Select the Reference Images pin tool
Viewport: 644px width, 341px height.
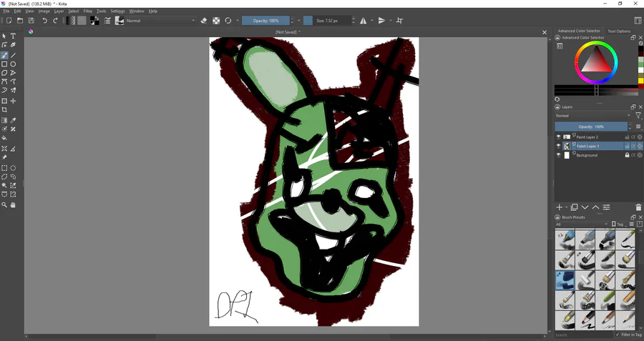click(x=4, y=157)
